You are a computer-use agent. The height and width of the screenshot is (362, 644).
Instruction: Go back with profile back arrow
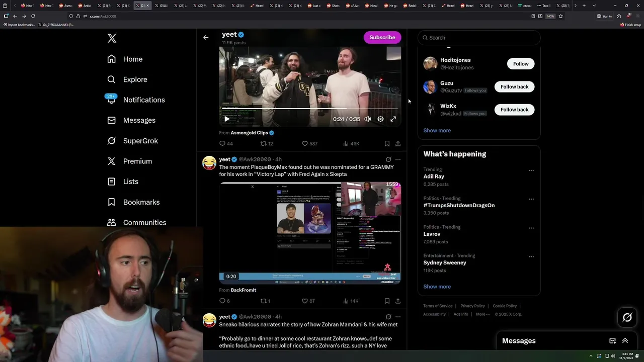pos(206,37)
